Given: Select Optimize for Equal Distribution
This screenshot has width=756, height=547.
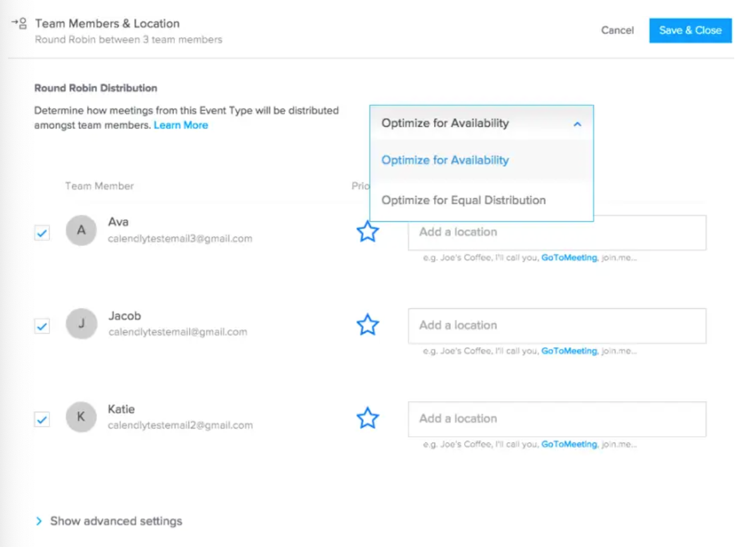Looking at the screenshot, I should coord(463,200).
